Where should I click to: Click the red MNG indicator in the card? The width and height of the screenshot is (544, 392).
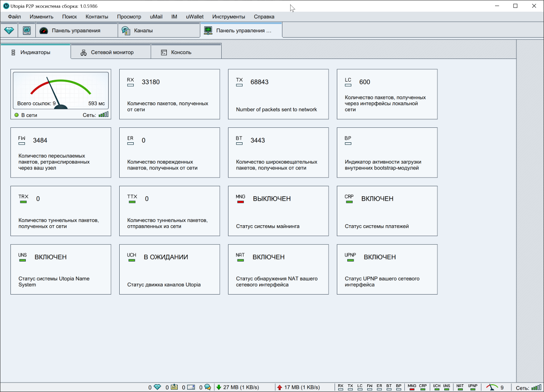point(240,199)
